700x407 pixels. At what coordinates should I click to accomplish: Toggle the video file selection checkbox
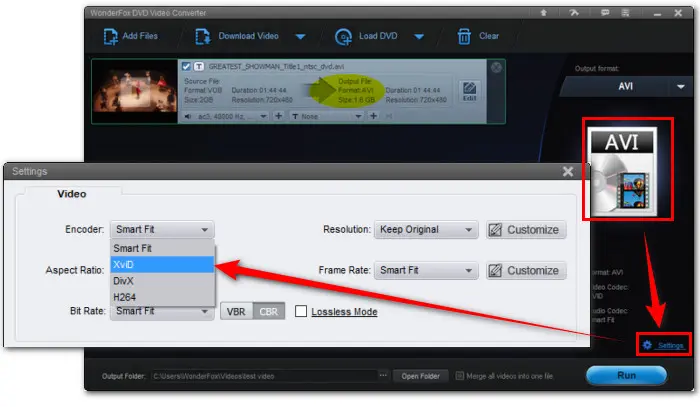coord(187,66)
